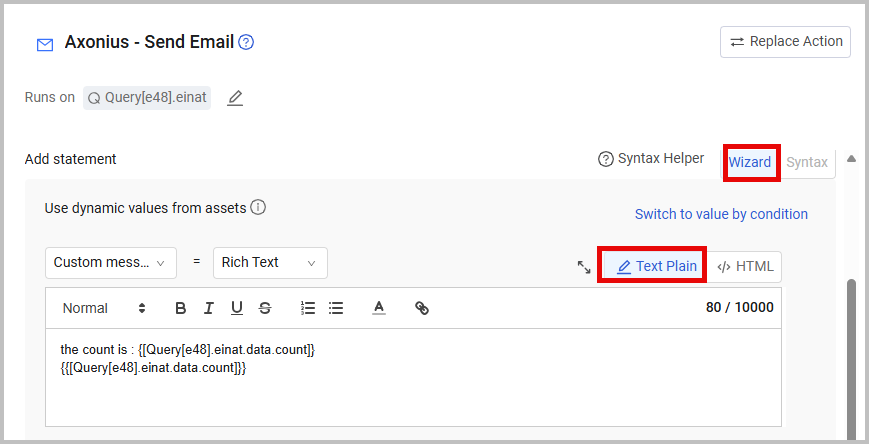Viewport: 869px width, 444px height.
Task: Click the scroll up arrow
Action: [x=851, y=159]
